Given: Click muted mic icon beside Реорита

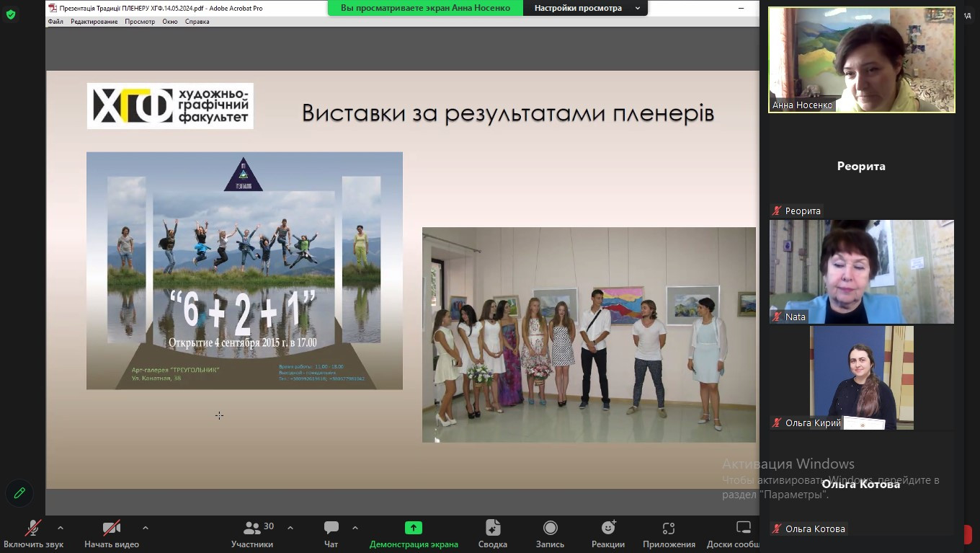Looking at the screenshot, I should tap(777, 211).
